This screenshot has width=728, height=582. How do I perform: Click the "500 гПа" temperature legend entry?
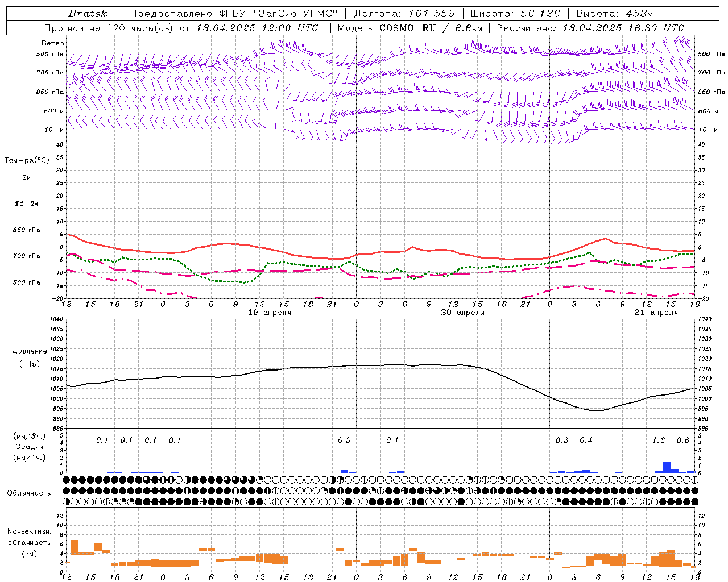pos(26,282)
